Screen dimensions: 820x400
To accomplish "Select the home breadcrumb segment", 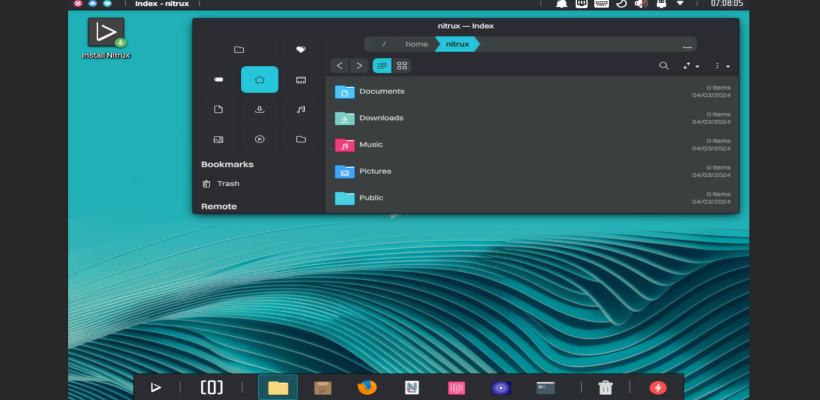I will (x=416, y=44).
